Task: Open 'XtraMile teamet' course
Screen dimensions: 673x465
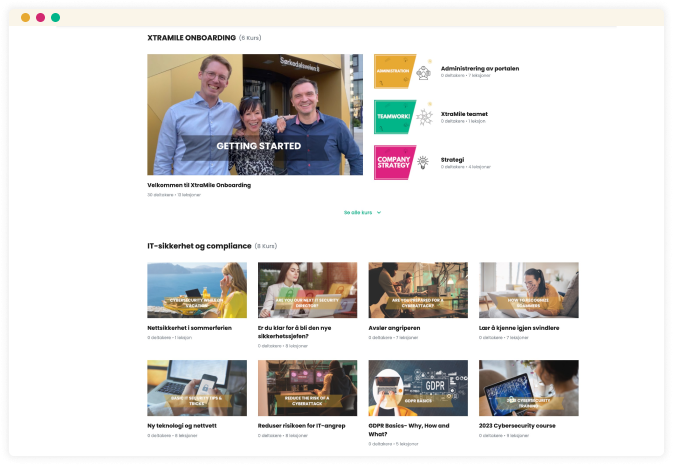Action: point(464,114)
